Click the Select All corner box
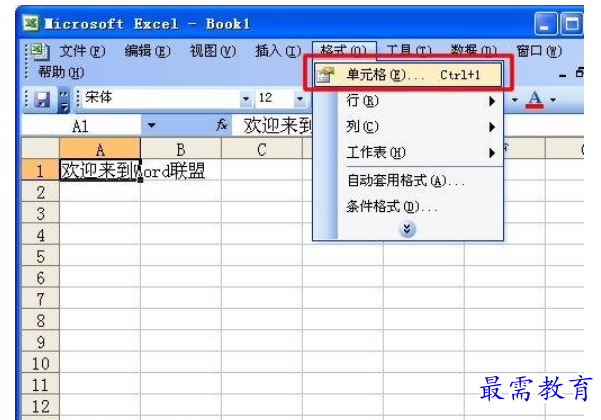This screenshot has height=420, width=601. pos(41,148)
